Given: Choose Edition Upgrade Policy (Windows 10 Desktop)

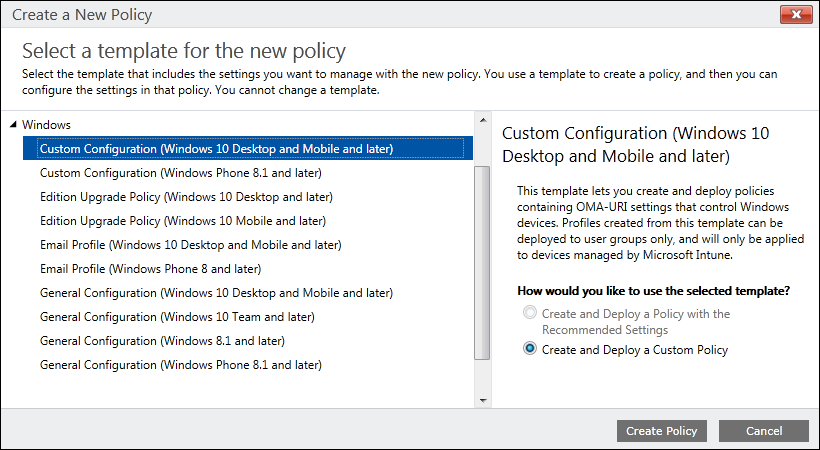Looking at the screenshot, I should 186,197.
